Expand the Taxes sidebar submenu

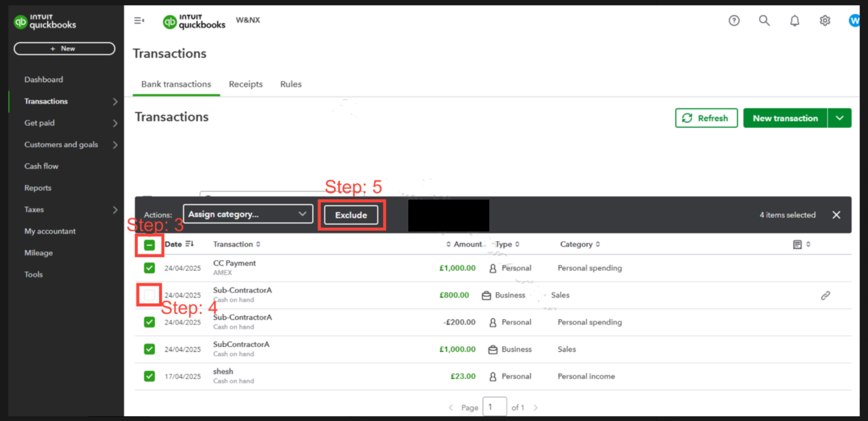(x=115, y=210)
